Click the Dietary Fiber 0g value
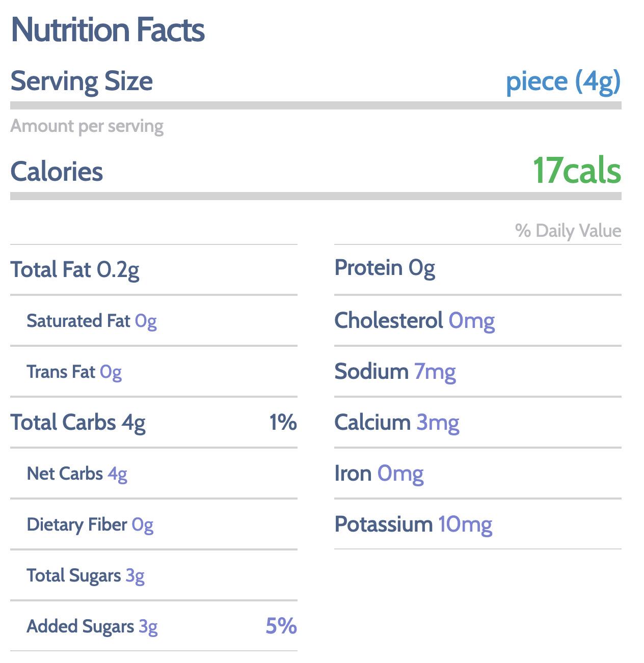The width and height of the screenshot is (644, 663). point(142,525)
